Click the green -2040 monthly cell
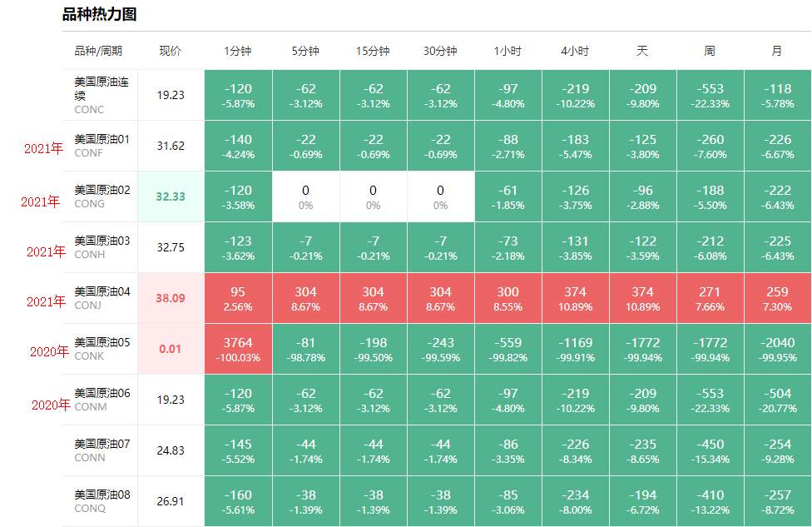The width and height of the screenshot is (812, 527). pyautogui.click(x=777, y=349)
